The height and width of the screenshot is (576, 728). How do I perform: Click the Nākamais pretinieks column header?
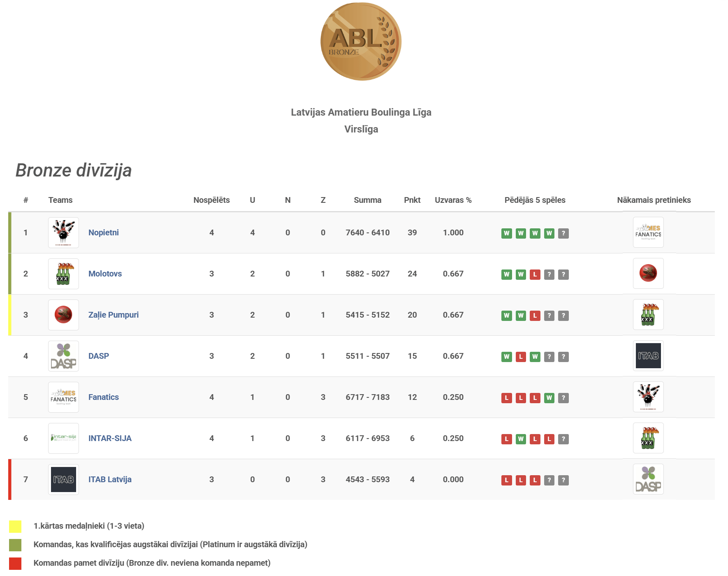[x=654, y=200]
